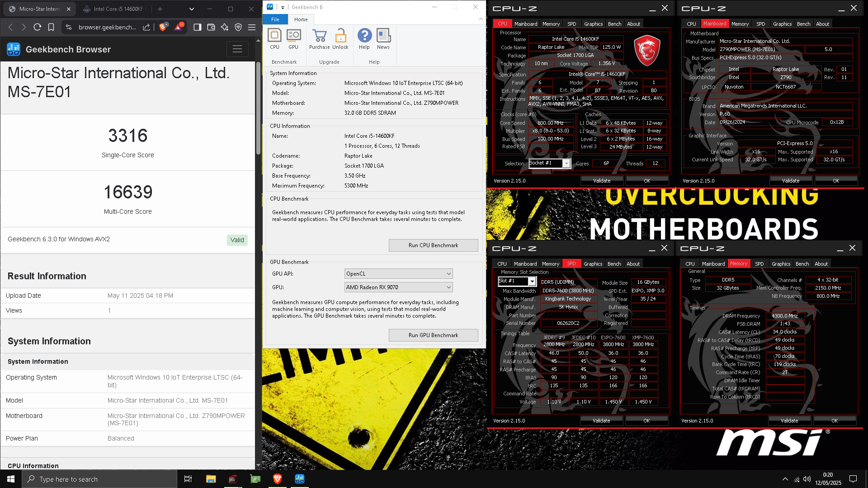The image size is (868, 488).
Task: Open the GPU API OpenCL dropdown
Action: tap(398, 274)
